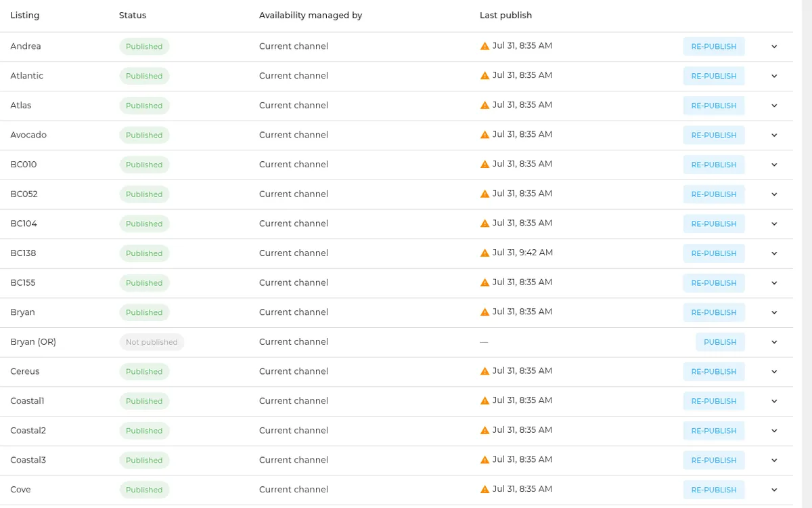Re-publish the Cove listing

tap(714, 490)
